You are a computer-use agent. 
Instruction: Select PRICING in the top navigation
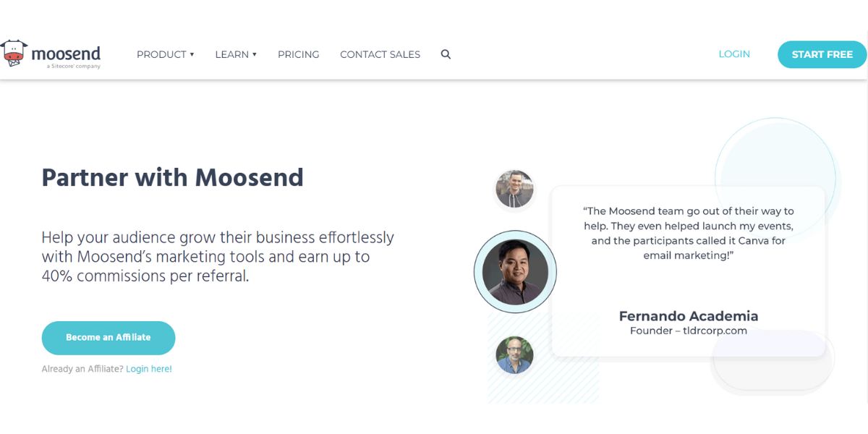coord(298,54)
